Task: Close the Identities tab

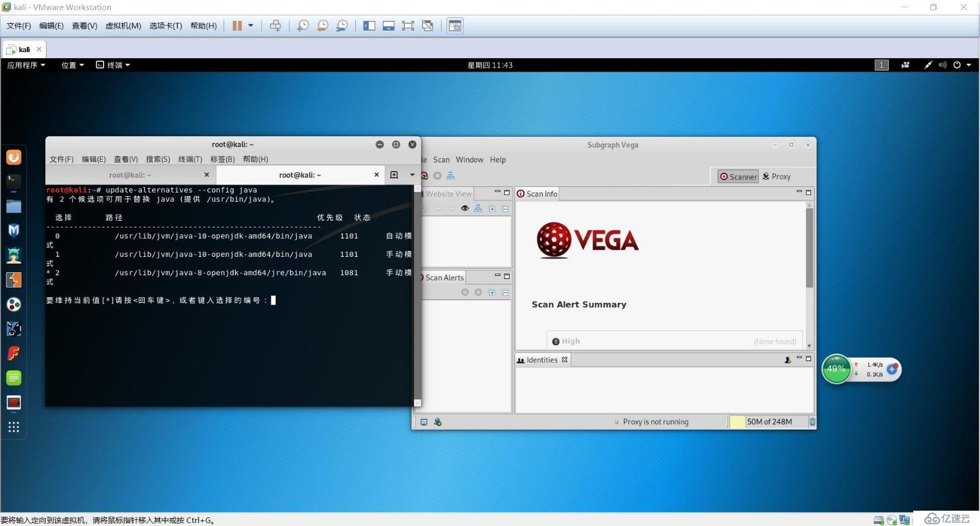Action: pyautogui.click(x=565, y=360)
